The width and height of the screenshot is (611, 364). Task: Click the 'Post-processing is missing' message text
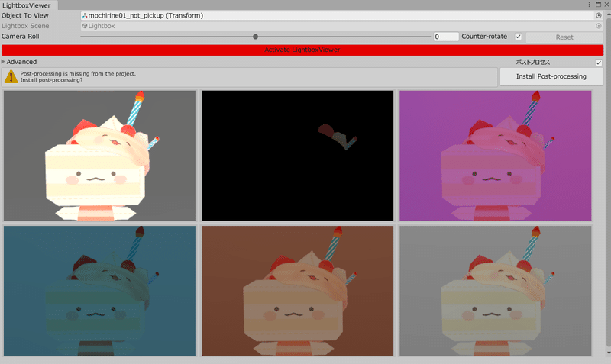[x=78, y=77]
